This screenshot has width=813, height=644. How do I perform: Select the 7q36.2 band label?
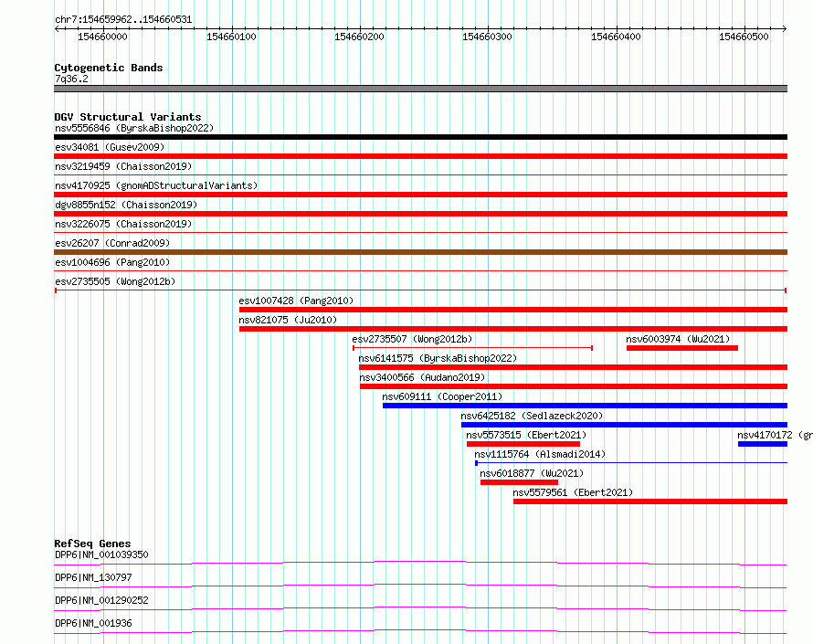pos(71,79)
